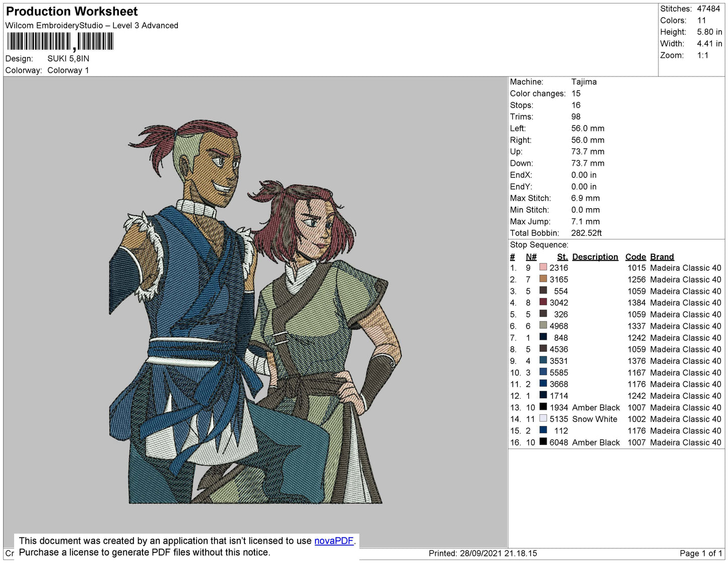Click the black swatch in stop row 16

pyautogui.click(x=543, y=442)
